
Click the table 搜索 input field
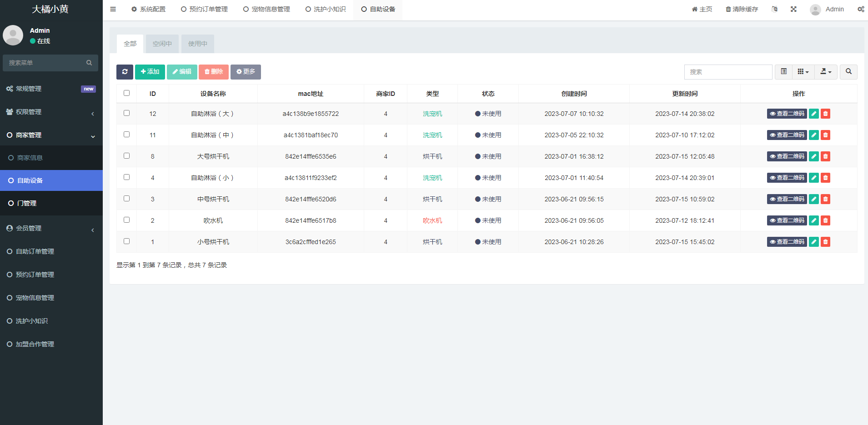728,72
